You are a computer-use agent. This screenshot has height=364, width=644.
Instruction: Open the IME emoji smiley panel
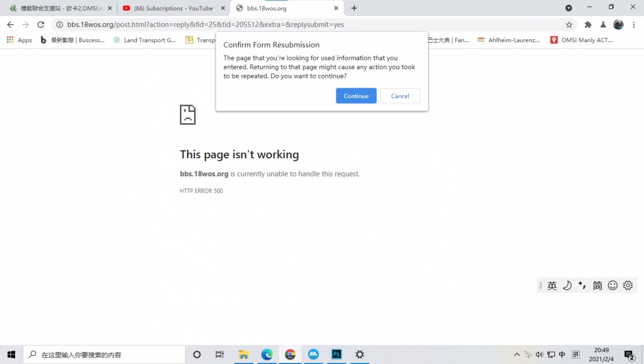pyautogui.click(x=612, y=286)
